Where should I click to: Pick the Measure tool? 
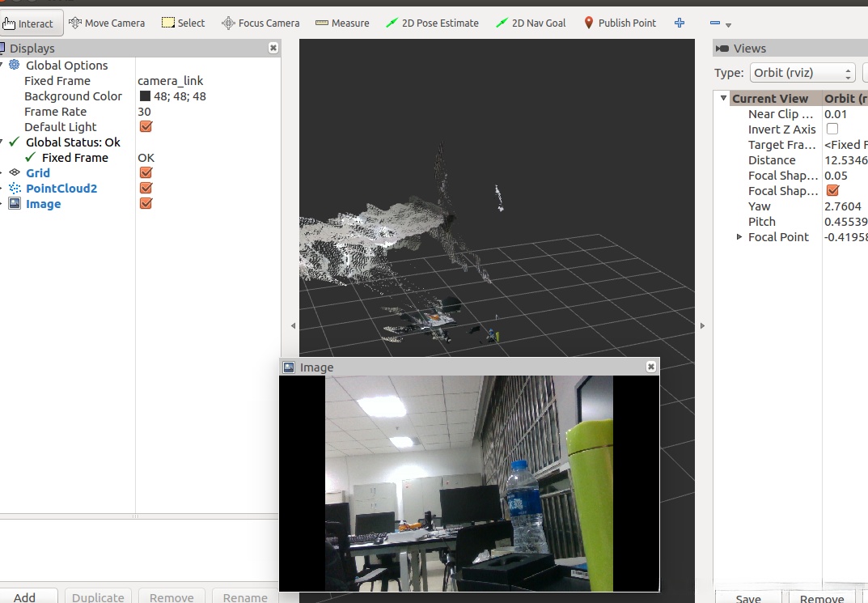coord(342,23)
